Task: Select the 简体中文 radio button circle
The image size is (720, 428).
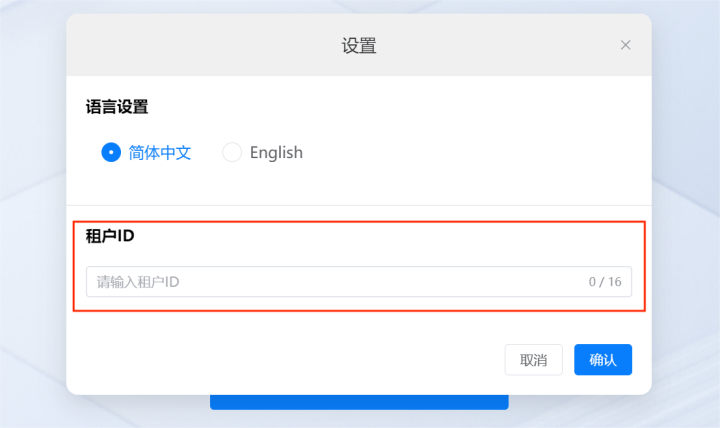Action: tap(111, 152)
